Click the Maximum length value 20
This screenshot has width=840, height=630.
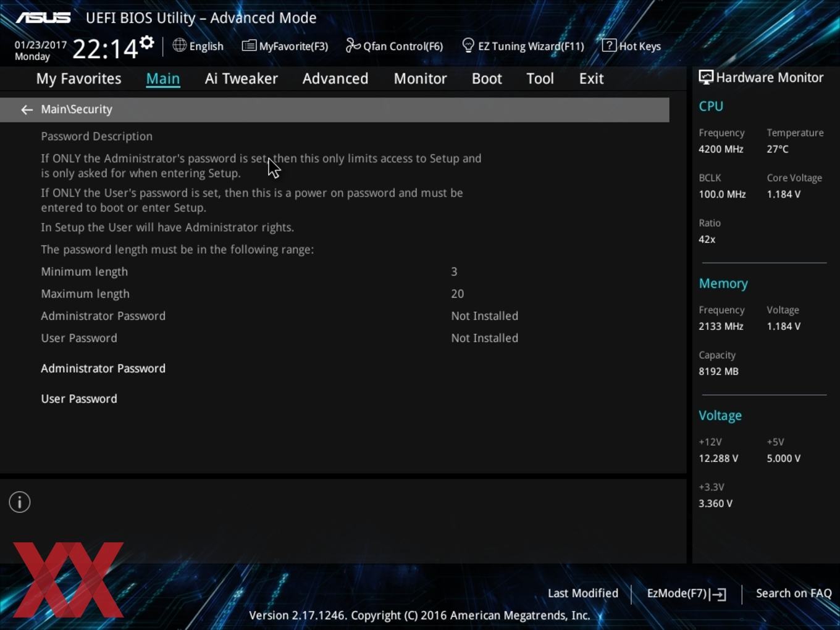(457, 294)
